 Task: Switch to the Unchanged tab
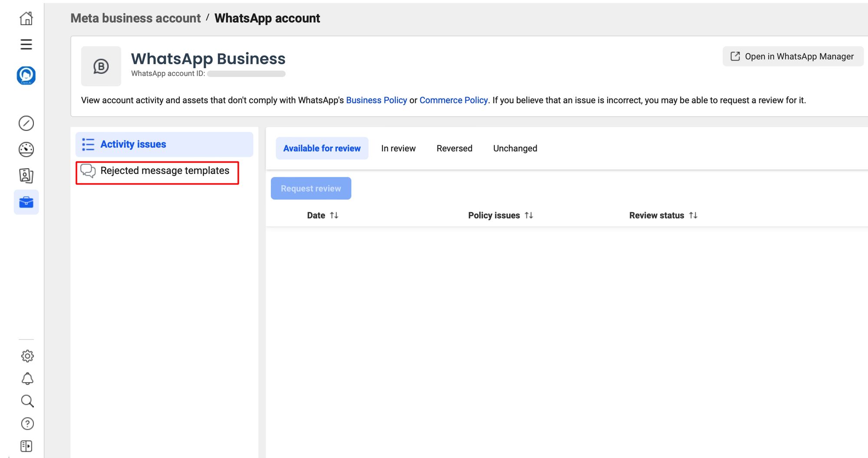coord(515,148)
